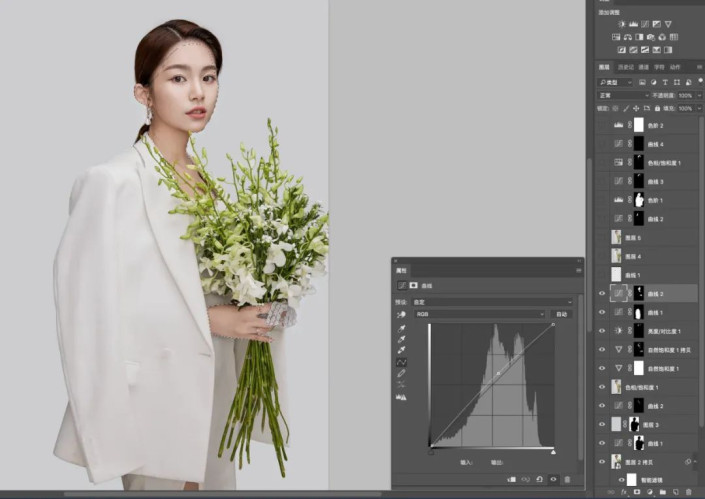705x499 pixels.
Task: Add a Black & White adjustment layer
Action: (x=639, y=37)
